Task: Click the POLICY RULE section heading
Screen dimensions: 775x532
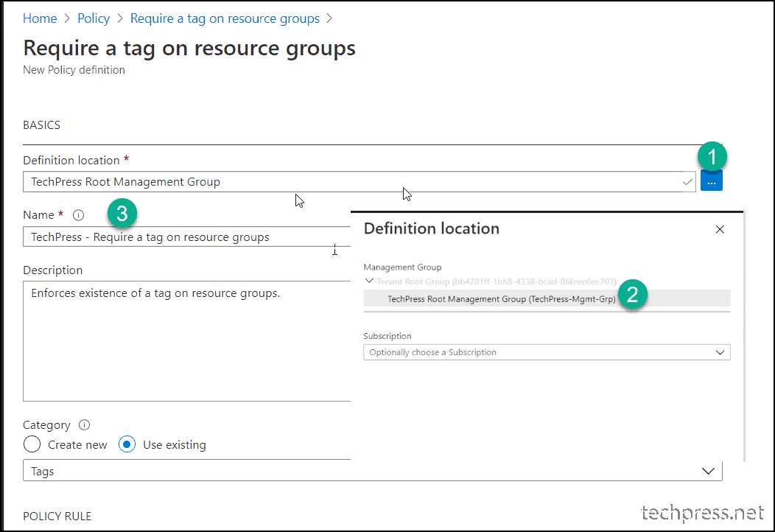Action: [57, 517]
